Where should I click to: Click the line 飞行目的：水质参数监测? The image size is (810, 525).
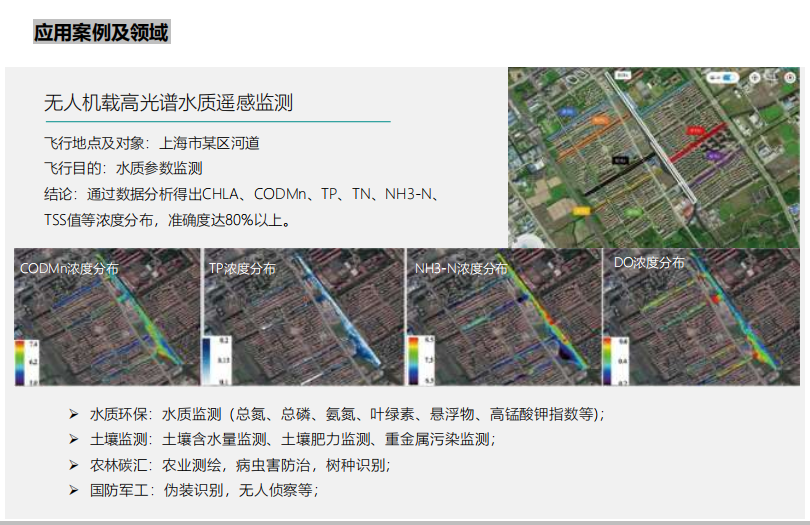point(123,168)
